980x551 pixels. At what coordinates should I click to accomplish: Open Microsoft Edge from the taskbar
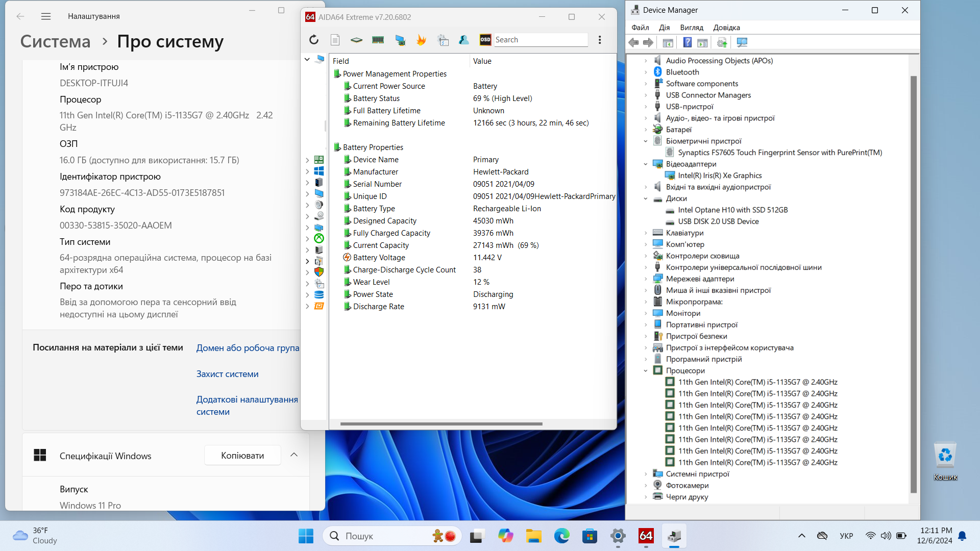click(x=561, y=536)
